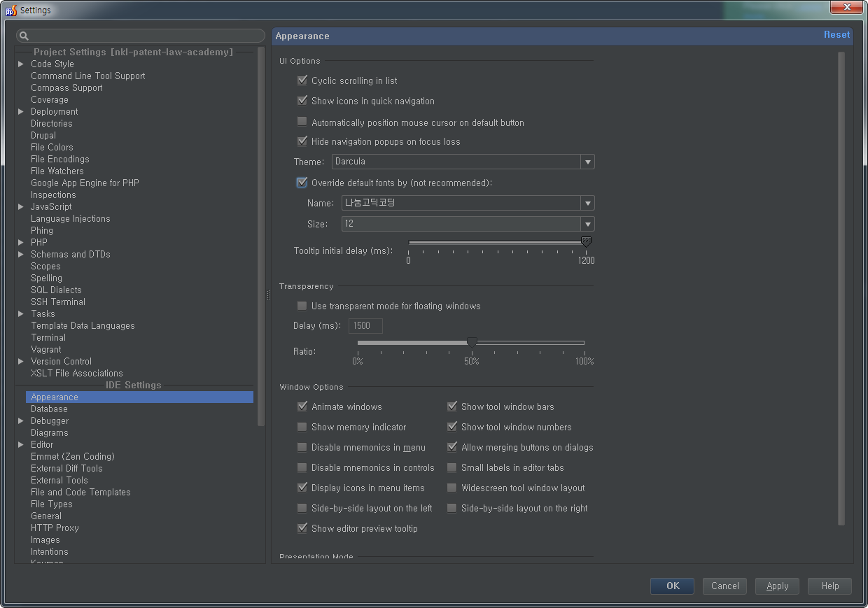Toggle Display icons in menu items
Image resolution: width=868 pixels, height=608 pixels.
tap(302, 488)
